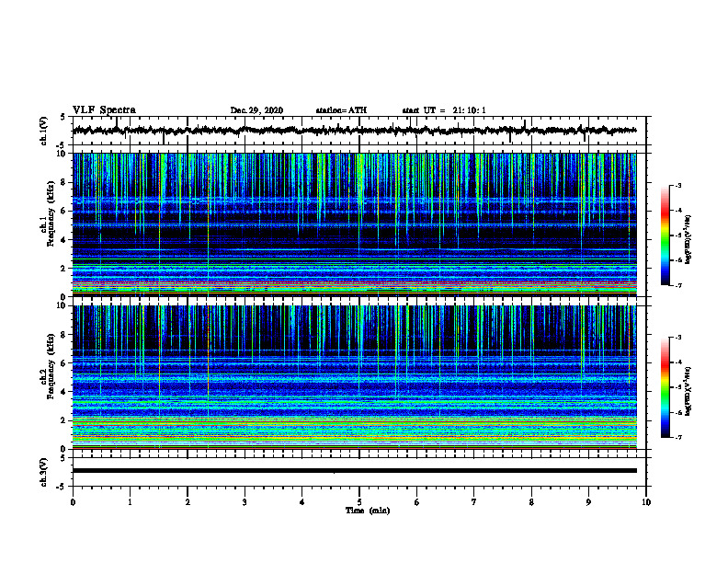Click the "10" tick on the time axis

[x=646, y=502]
